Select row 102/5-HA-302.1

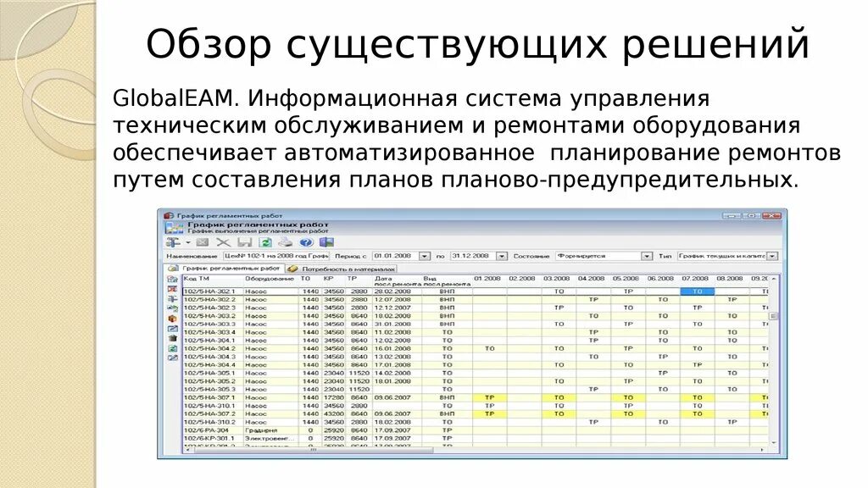[x=475, y=291]
